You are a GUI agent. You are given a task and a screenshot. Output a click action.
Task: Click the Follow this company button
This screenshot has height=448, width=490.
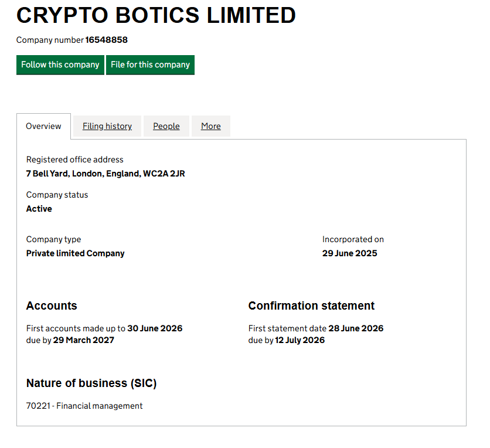click(60, 65)
